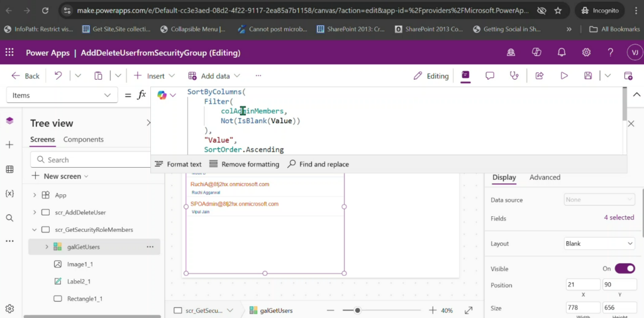Screen dimensions: 644x318
Task: Switch to the Advanced tab
Action: 545,177
